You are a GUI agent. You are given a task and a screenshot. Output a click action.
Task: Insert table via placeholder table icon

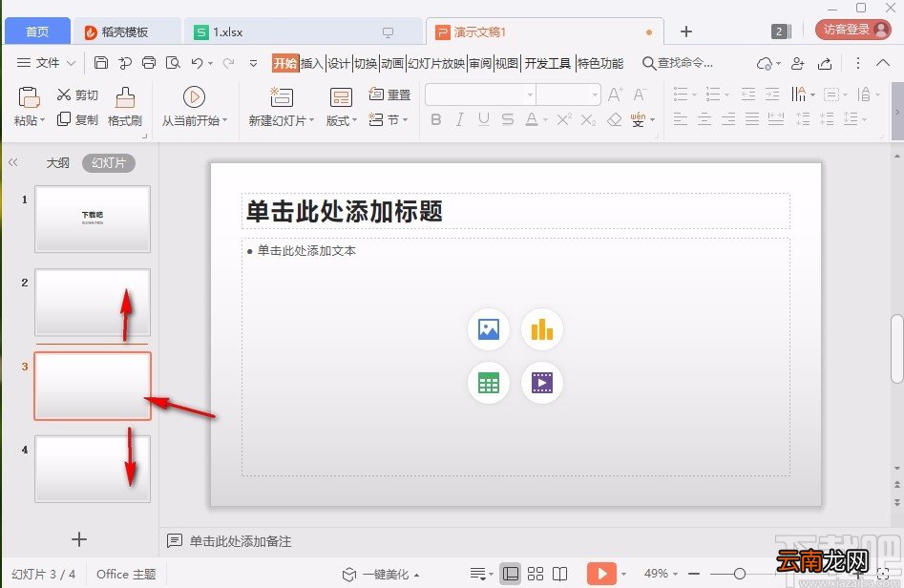pos(489,383)
